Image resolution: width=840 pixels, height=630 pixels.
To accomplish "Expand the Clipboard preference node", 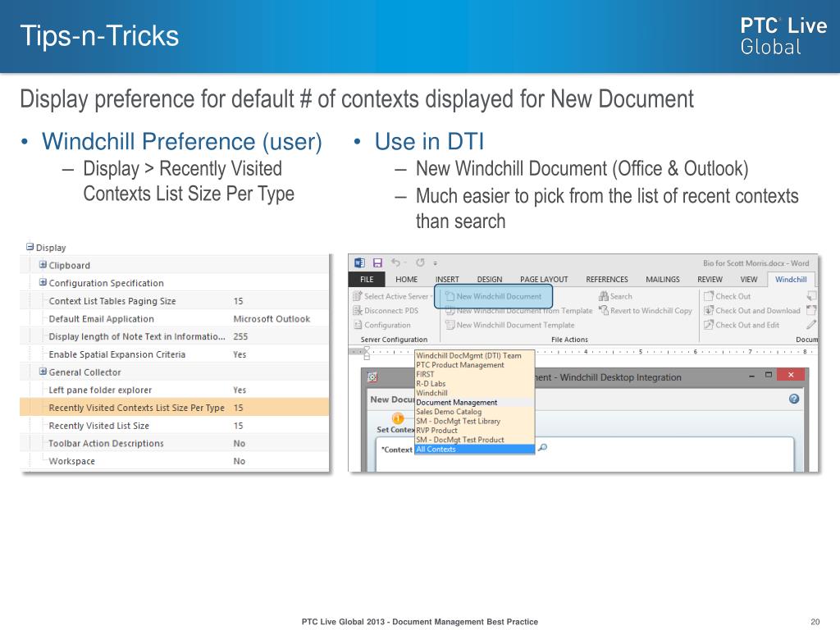I will pos(43,265).
